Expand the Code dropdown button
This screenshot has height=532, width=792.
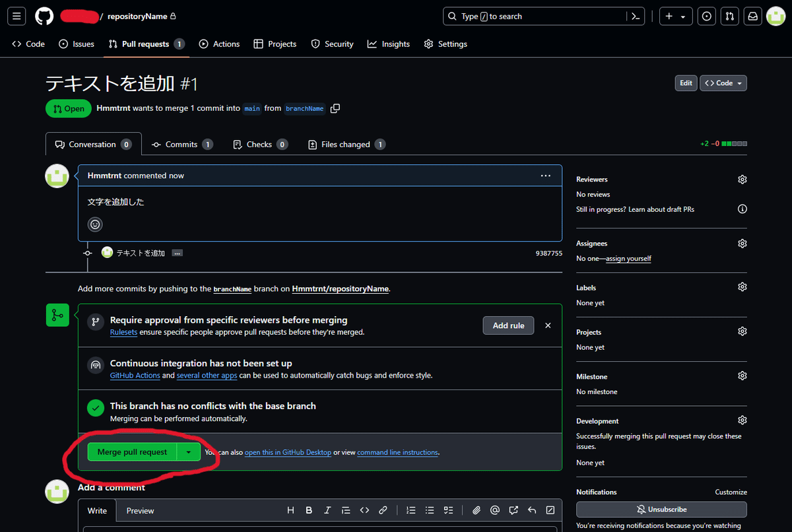pyautogui.click(x=723, y=83)
